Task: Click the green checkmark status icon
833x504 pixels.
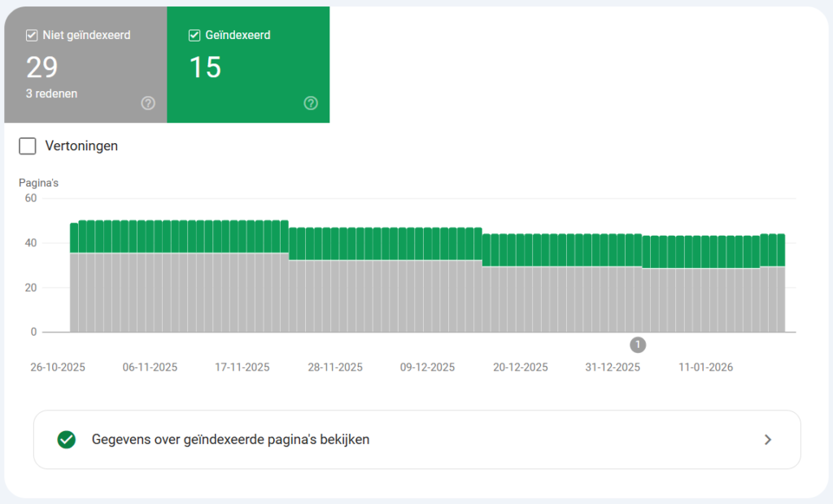Action: (68, 439)
